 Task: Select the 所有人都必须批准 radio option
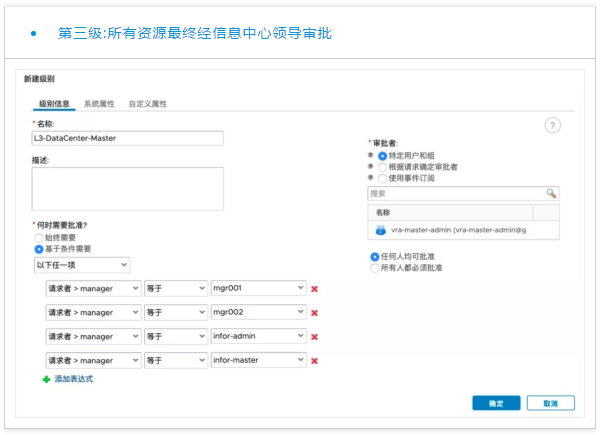click(375, 268)
